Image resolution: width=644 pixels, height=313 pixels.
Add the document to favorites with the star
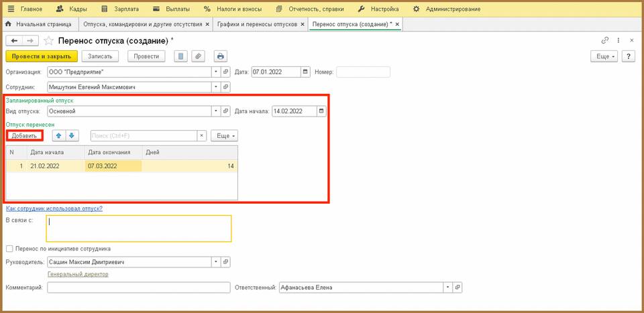coord(50,41)
